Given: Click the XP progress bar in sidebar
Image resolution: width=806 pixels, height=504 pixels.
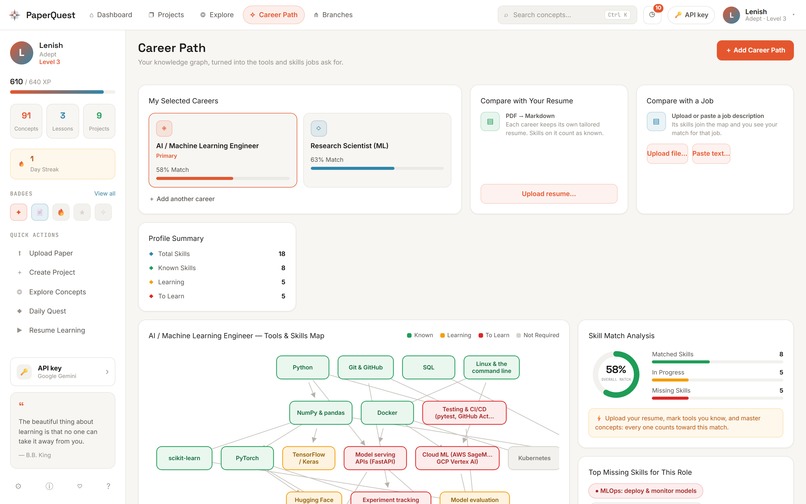Looking at the screenshot, I should click(63, 92).
